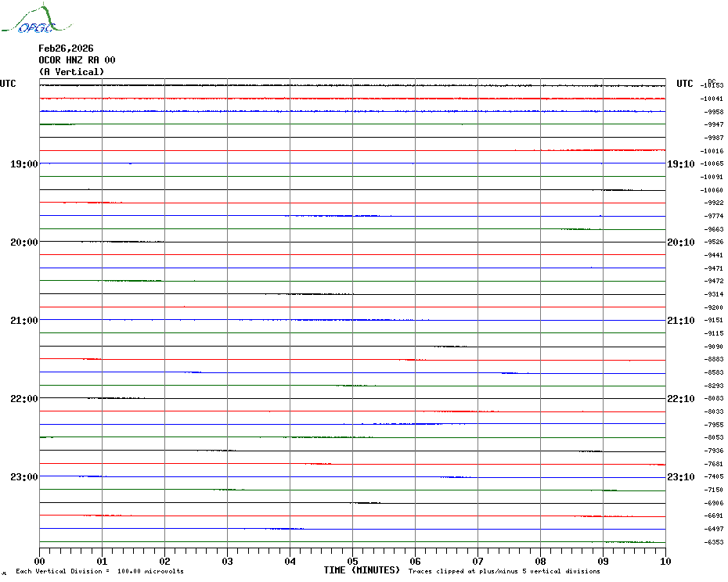The width and height of the screenshot is (728, 582).
Task: Click the 22:00 time label on left
Action: click(x=23, y=399)
